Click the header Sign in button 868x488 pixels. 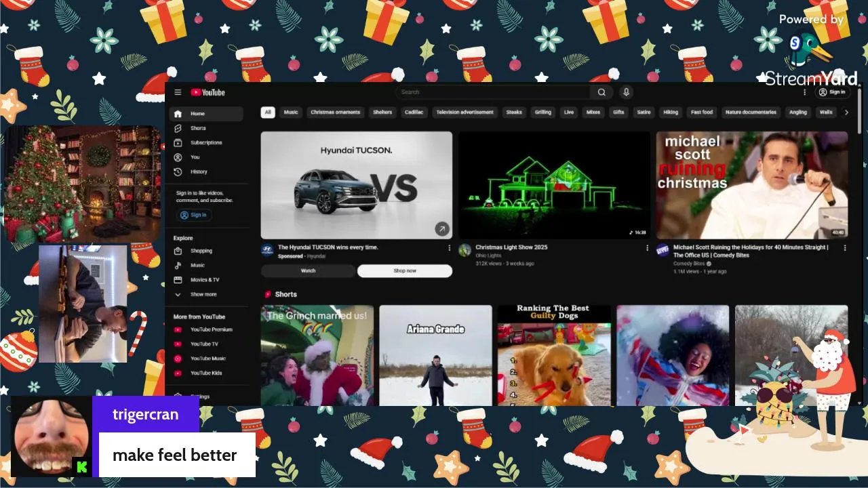click(832, 92)
